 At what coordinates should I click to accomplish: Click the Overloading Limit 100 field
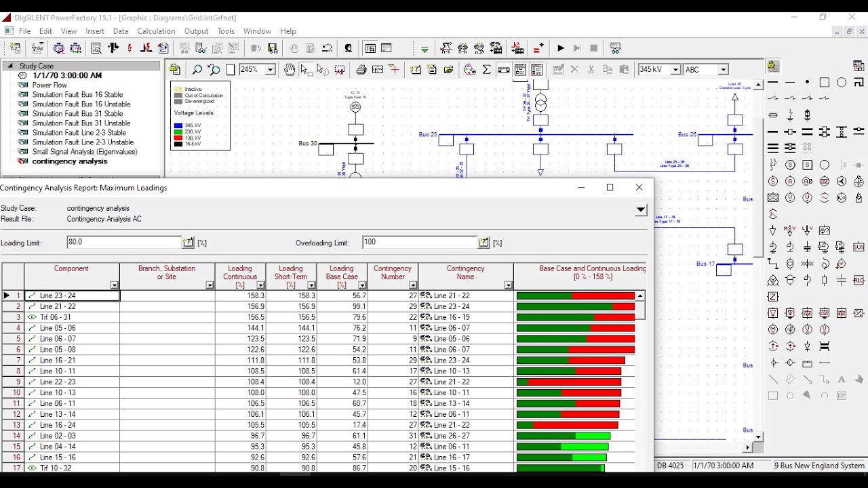pyautogui.click(x=419, y=242)
